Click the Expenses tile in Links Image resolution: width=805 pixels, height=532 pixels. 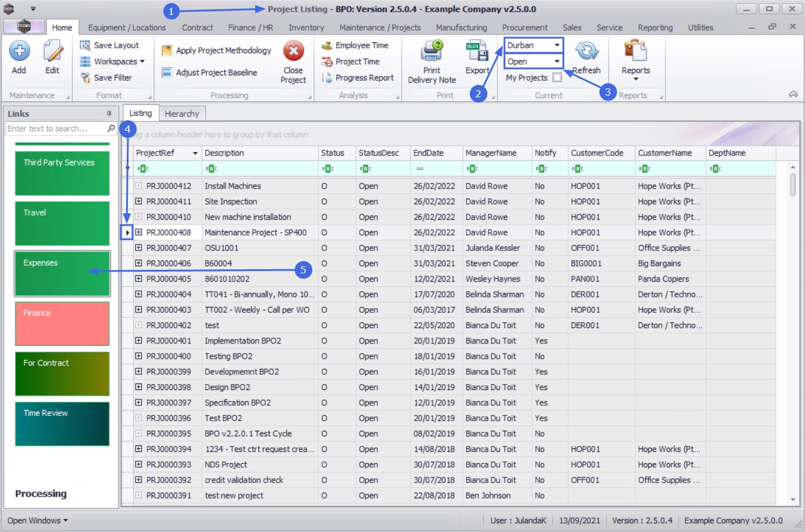tap(62, 274)
